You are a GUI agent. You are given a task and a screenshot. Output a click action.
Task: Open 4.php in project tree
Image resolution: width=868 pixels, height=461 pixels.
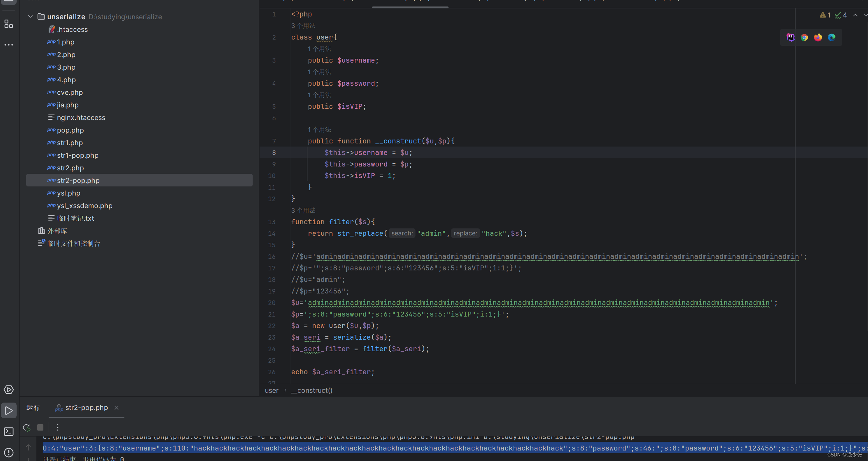coord(66,80)
